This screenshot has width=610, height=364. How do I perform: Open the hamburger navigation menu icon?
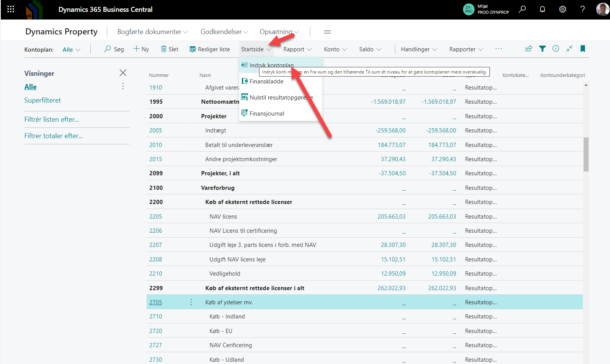point(327,32)
